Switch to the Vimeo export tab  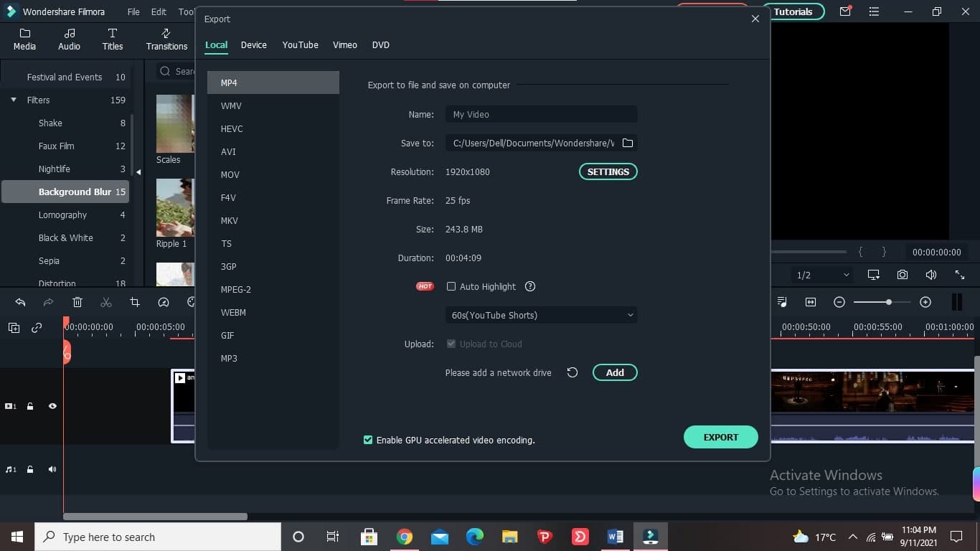[x=345, y=44]
